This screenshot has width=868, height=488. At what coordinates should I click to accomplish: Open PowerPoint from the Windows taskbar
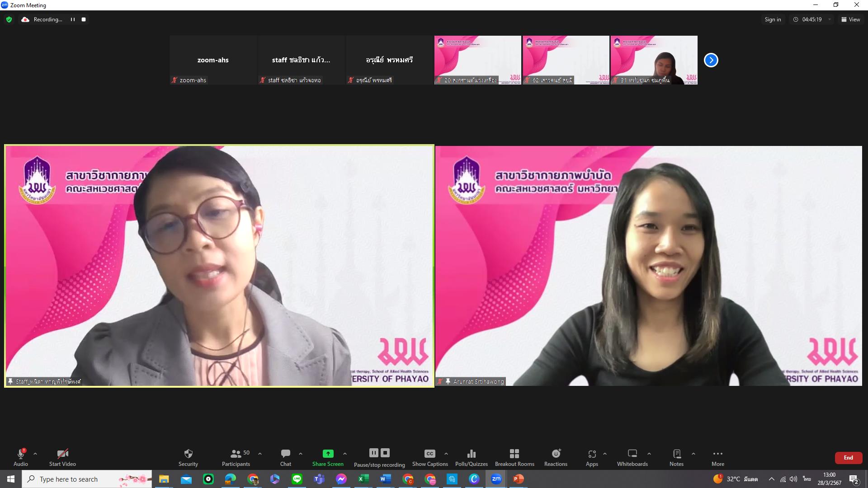[518, 479]
